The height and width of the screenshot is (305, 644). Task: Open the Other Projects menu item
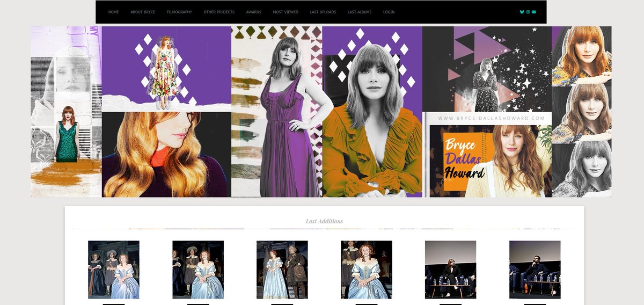(x=219, y=12)
